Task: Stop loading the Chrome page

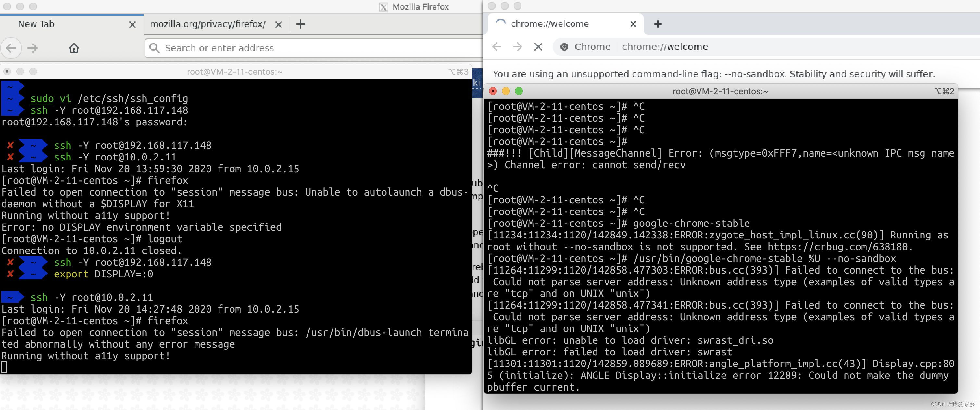Action: (x=538, y=46)
